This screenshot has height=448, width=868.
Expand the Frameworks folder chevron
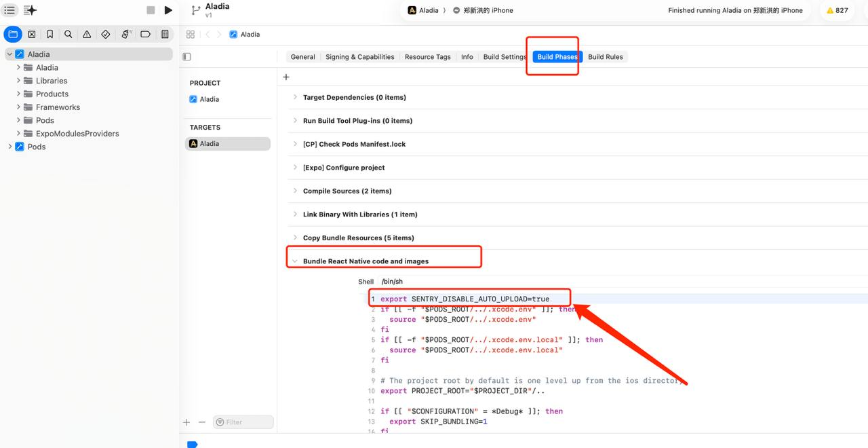[x=18, y=107]
